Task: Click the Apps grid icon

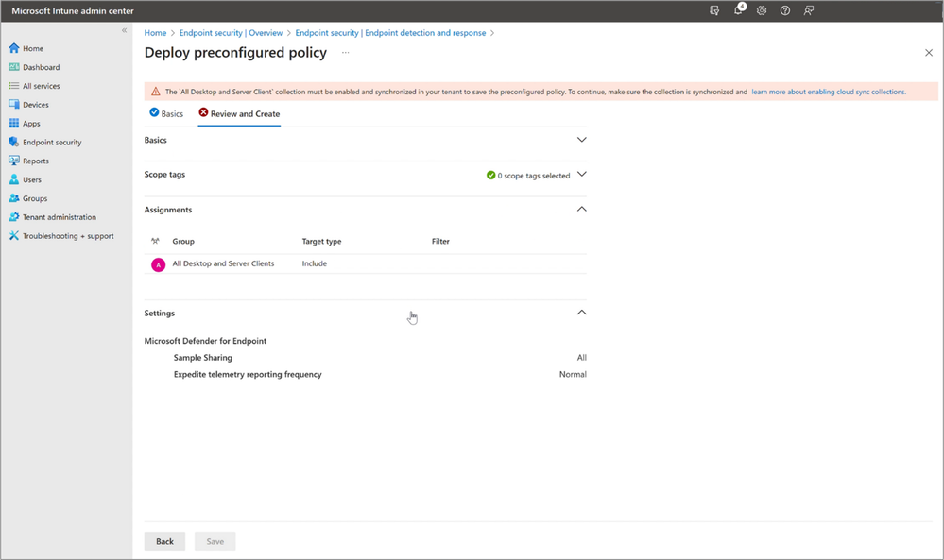Action: [x=14, y=124]
